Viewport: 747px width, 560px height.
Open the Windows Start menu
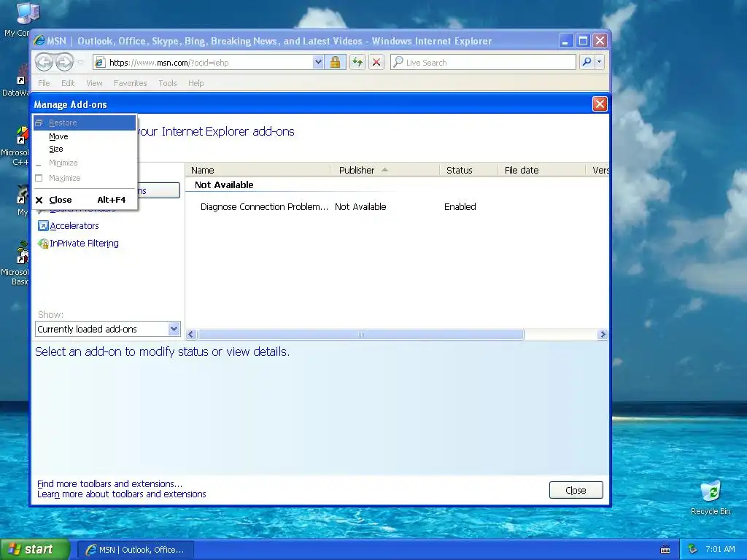[34, 550]
